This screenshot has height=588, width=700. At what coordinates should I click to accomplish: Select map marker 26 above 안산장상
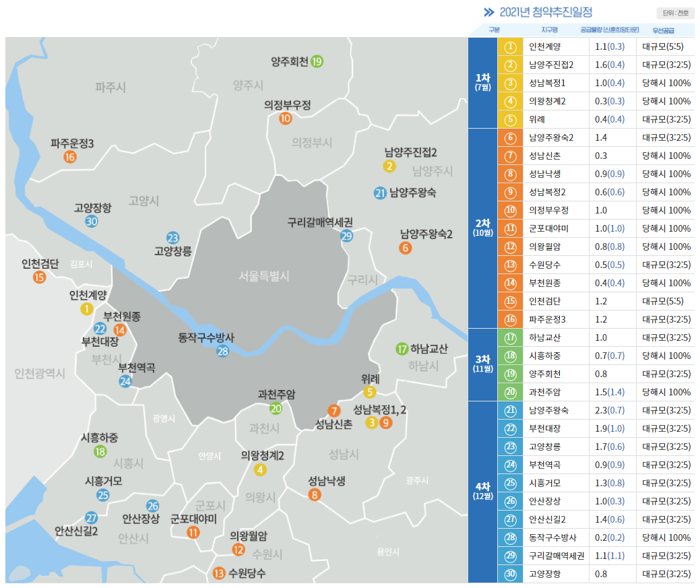[153, 506]
